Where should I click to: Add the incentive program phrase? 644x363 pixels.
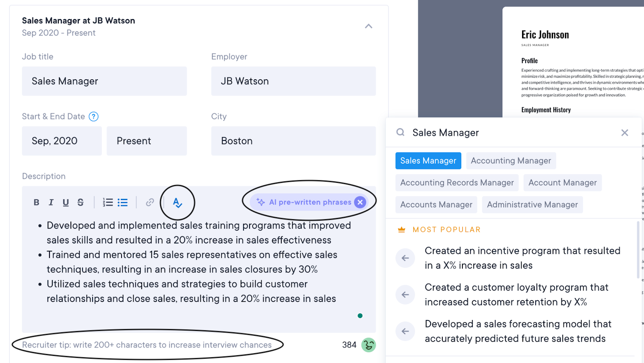coord(405,258)
